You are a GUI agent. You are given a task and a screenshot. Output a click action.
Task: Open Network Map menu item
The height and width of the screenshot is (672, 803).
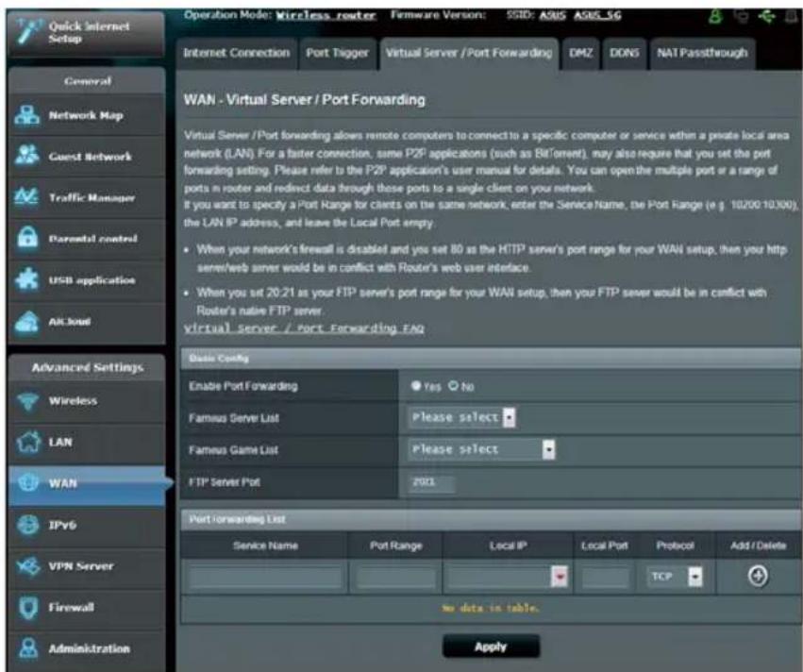[86, 116]
